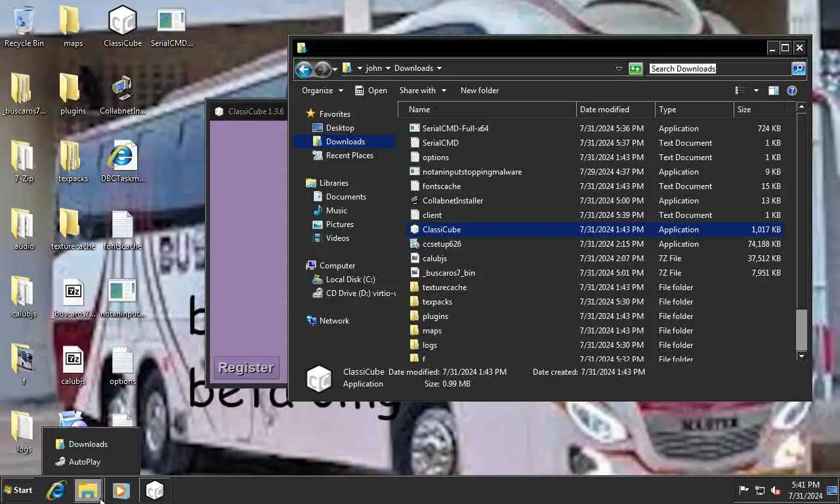Click the file list vertical scrollbar thumb
This screenshot has height=504, width=840.
pos(801,330)
